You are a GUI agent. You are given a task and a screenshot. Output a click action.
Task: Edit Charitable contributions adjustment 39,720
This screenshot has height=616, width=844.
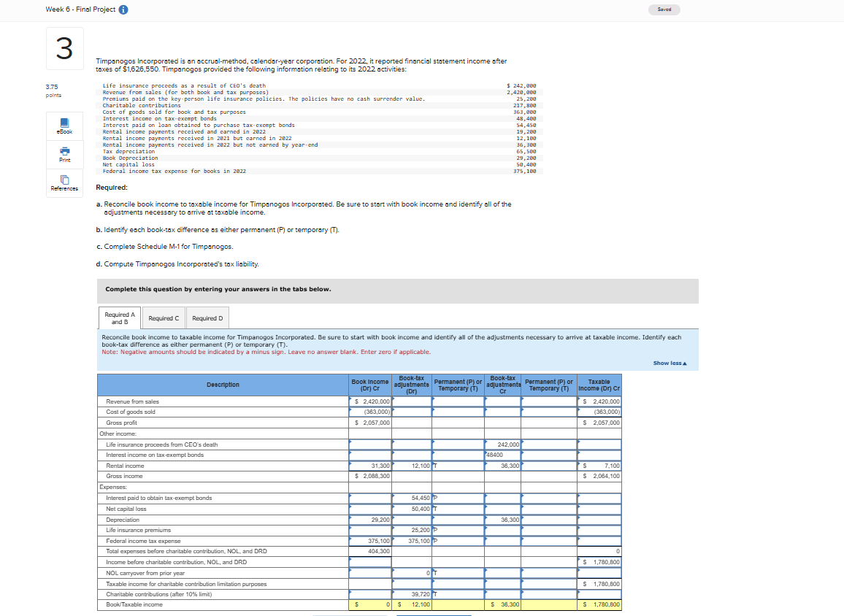tap(412, 595)
